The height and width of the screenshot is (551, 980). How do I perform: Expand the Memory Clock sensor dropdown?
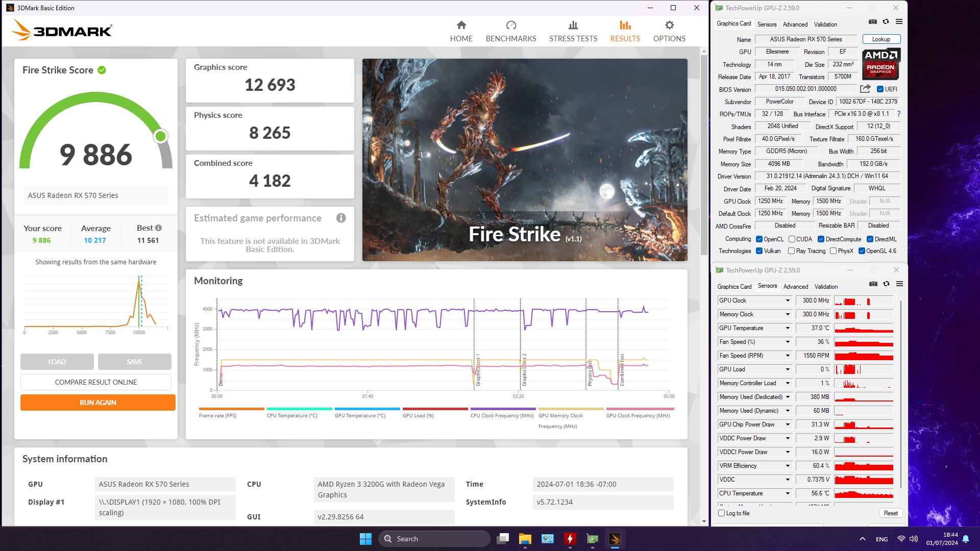pos(788,314)
